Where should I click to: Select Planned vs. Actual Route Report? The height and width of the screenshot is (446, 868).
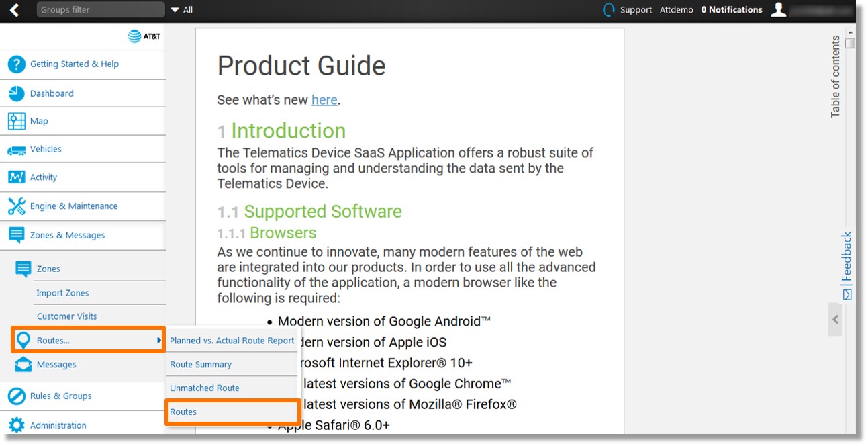pos(232,341)
